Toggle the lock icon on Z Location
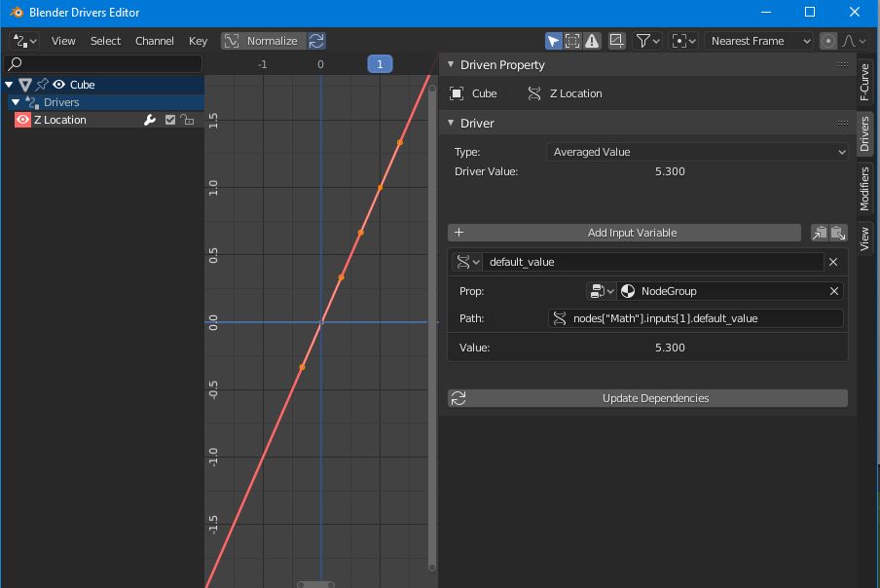880x588 pixels. pyautogui.click(x=188, y=120)
